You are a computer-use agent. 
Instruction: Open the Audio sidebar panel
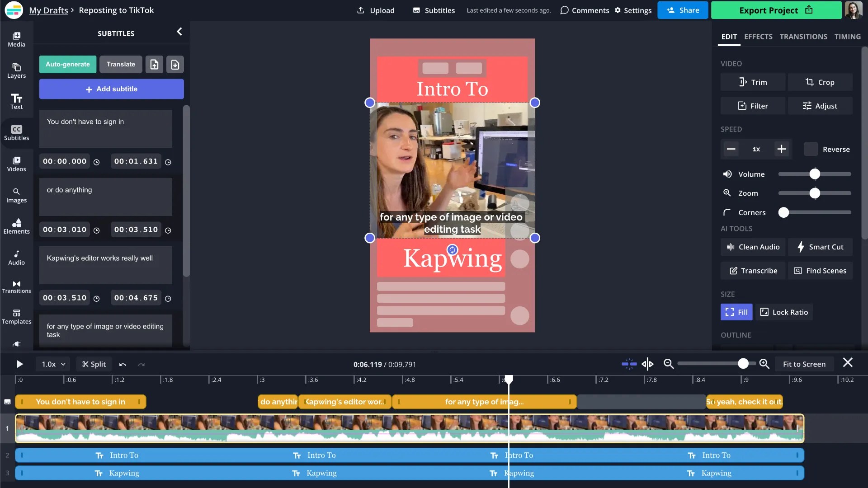pyautogui.click(x=16, y=258)
